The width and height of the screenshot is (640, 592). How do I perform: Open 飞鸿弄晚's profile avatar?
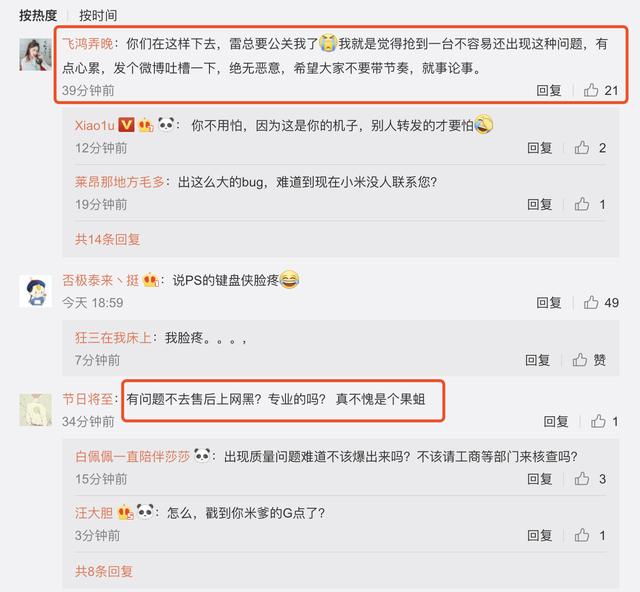point(36,55)
